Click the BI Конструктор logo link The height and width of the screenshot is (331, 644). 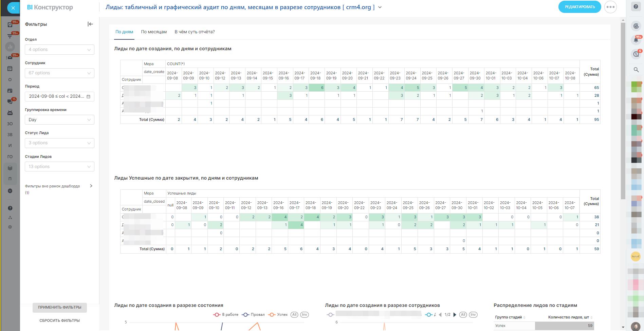(50, 7)
